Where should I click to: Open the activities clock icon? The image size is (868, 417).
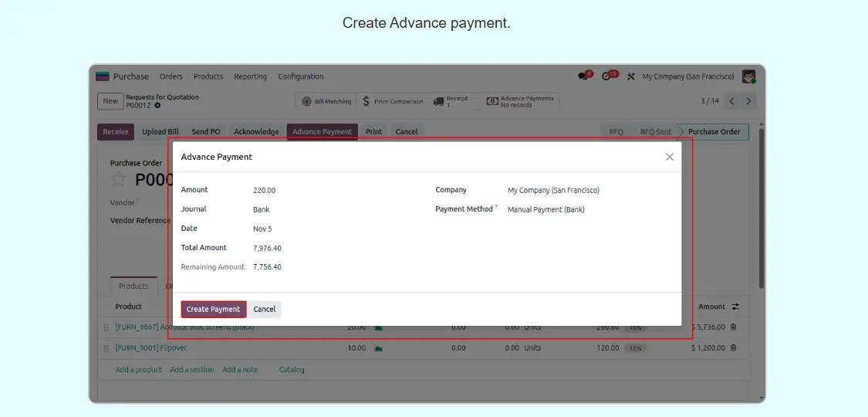click(x=609, y=76)
